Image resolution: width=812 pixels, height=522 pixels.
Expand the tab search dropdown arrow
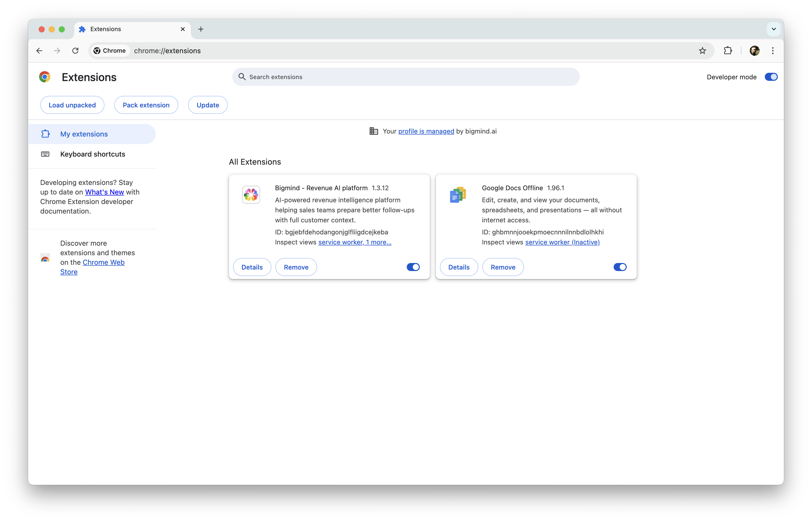click(x=774, y=29)
